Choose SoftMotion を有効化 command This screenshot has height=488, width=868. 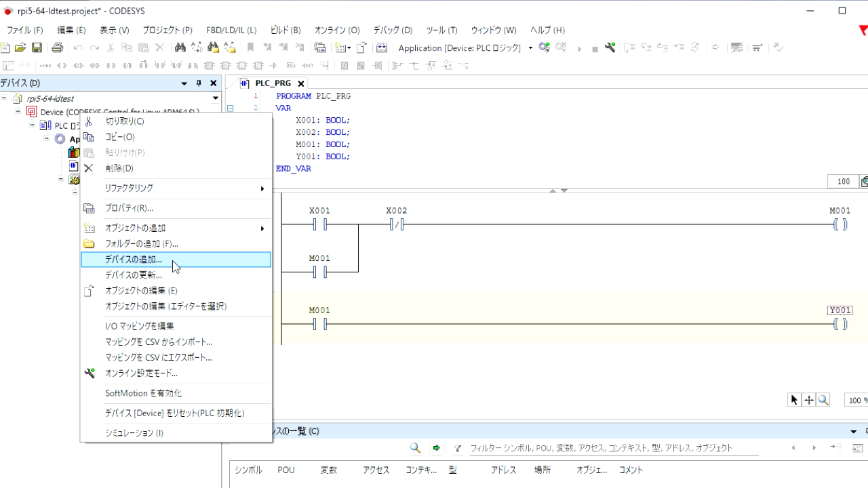tap(143, 393)
